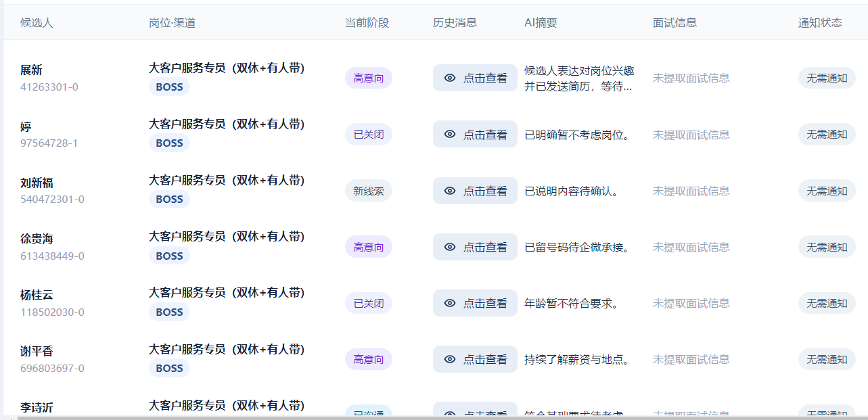
Task: Click candidate name 刘新福
Action: click(x=37, y=183)
